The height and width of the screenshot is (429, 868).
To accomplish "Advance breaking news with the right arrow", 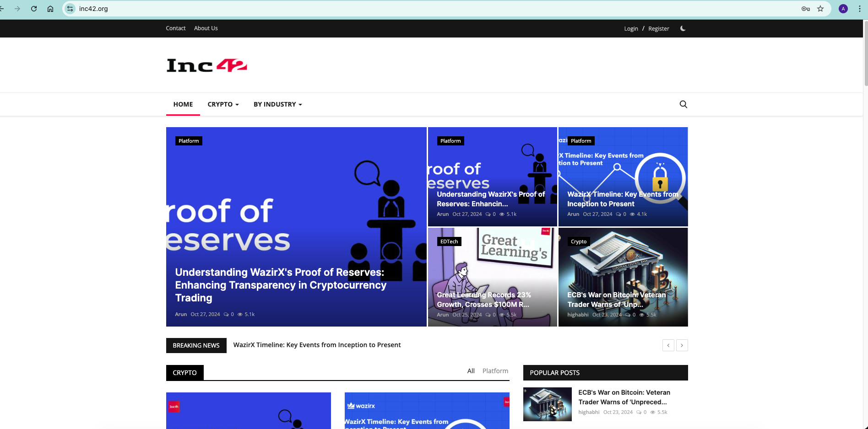I will pyautogui.click(x=682, y=345).
